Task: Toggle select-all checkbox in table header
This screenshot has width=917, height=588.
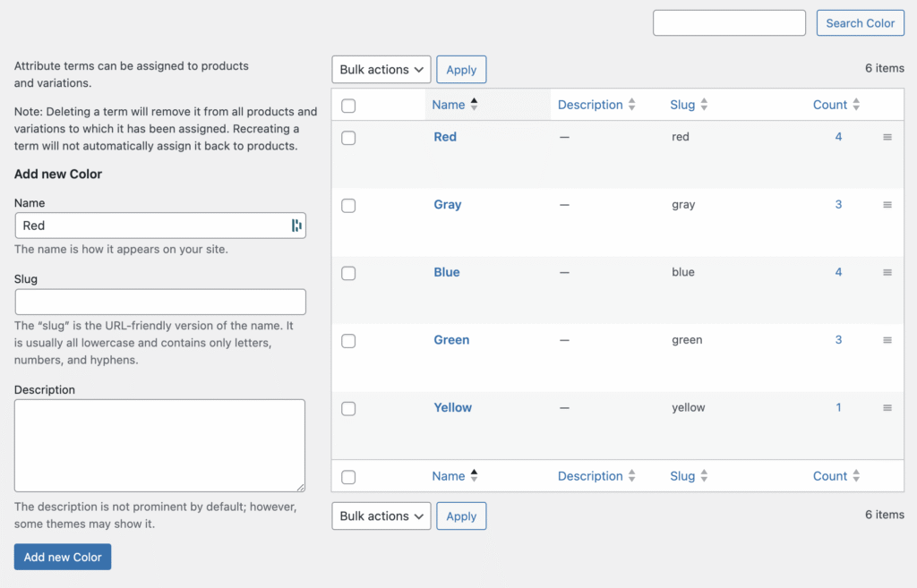Action: pos(348,106)
